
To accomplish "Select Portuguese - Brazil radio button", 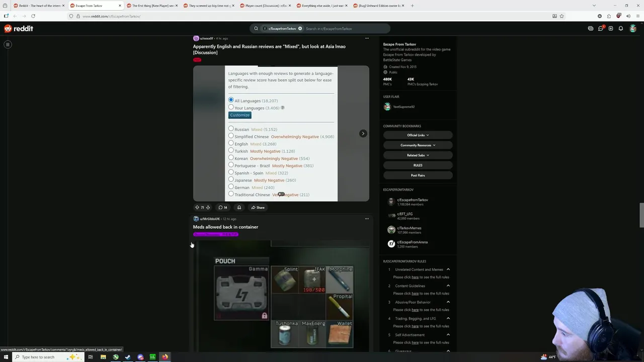I will point(231,165).
